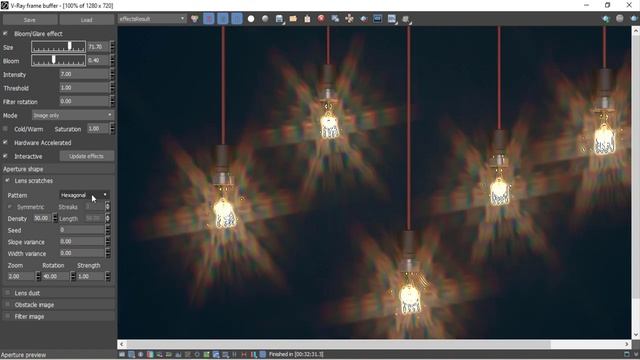Image resolution: width=640 pixels, height=360 pixels.
Task: Click the render last icon in toolbar
Action: click(406, 19)
